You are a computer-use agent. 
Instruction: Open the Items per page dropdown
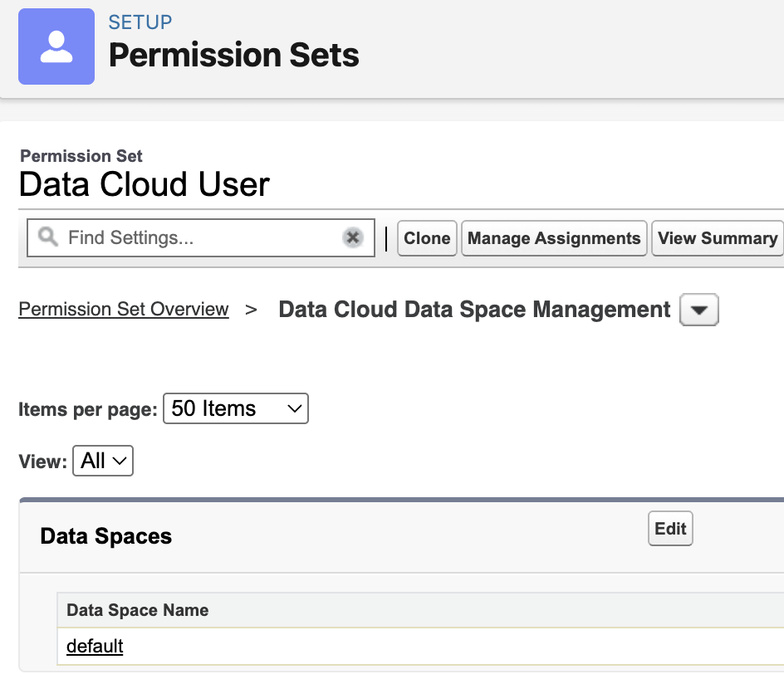235,409
